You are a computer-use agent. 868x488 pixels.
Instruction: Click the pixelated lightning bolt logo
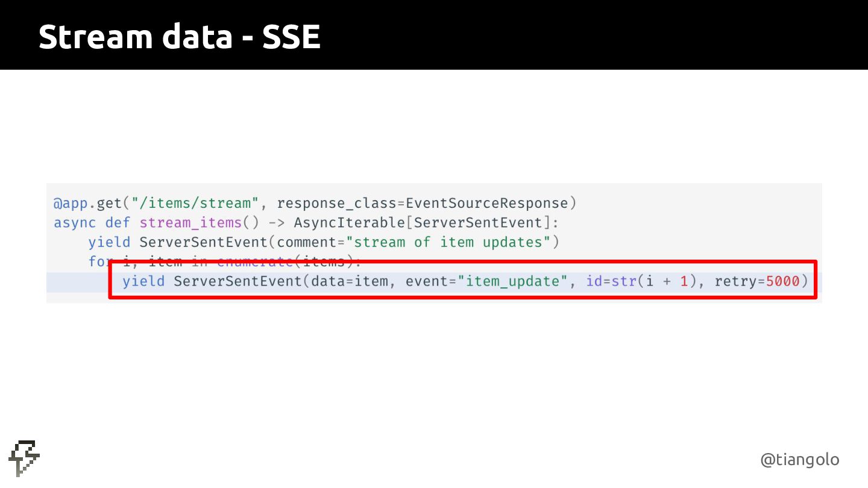(24, 458)
